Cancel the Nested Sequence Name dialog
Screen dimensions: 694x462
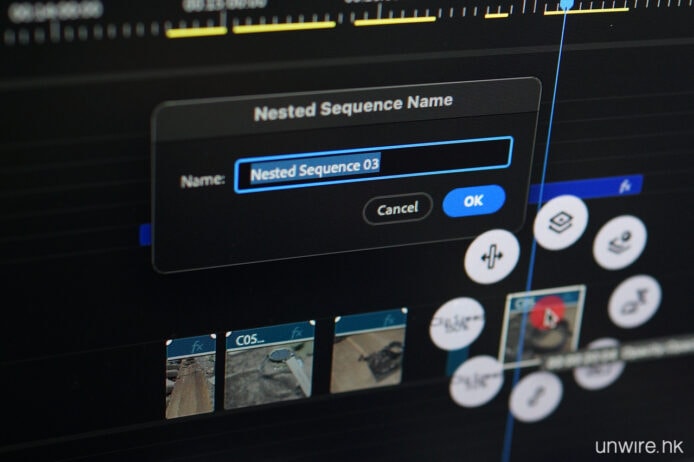(x=397, y=208)
